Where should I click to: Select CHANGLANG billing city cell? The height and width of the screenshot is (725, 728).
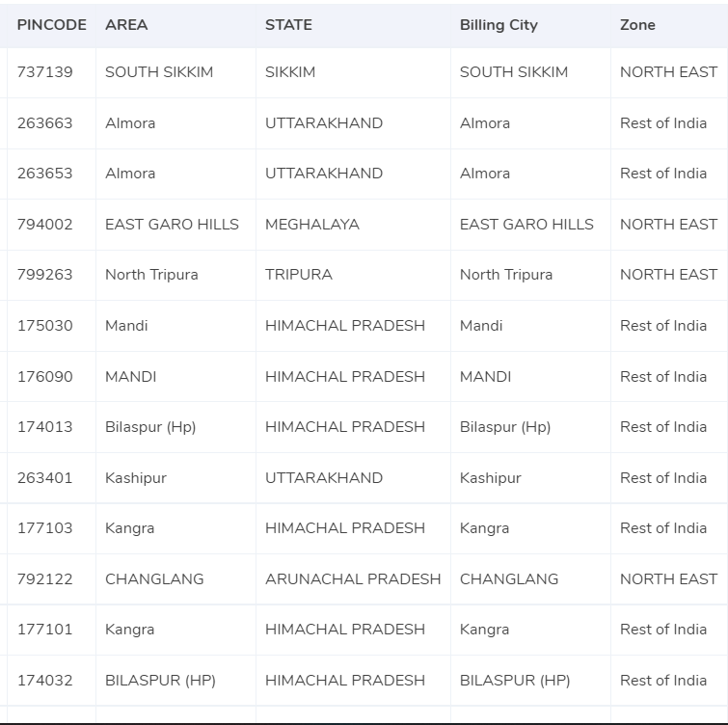pos(530,579)
